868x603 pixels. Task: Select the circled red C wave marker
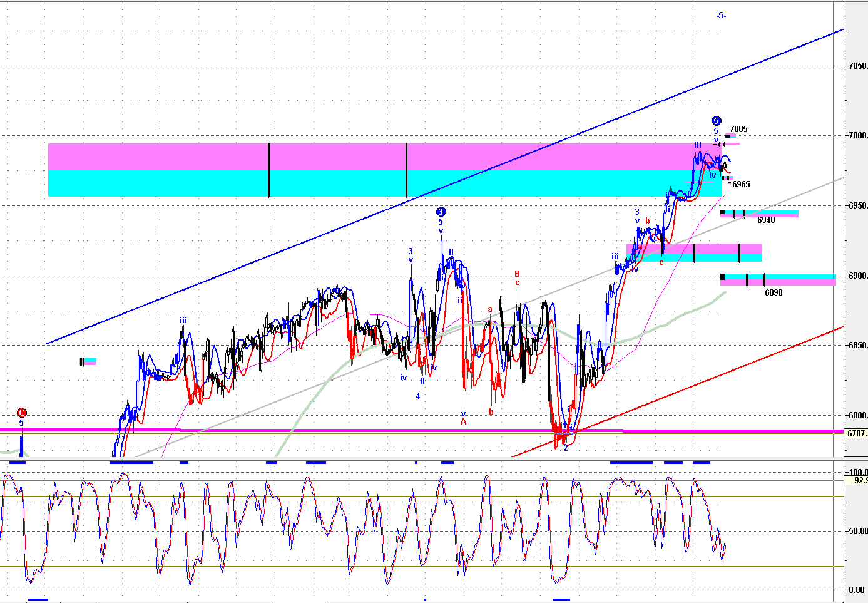[21, 413]
